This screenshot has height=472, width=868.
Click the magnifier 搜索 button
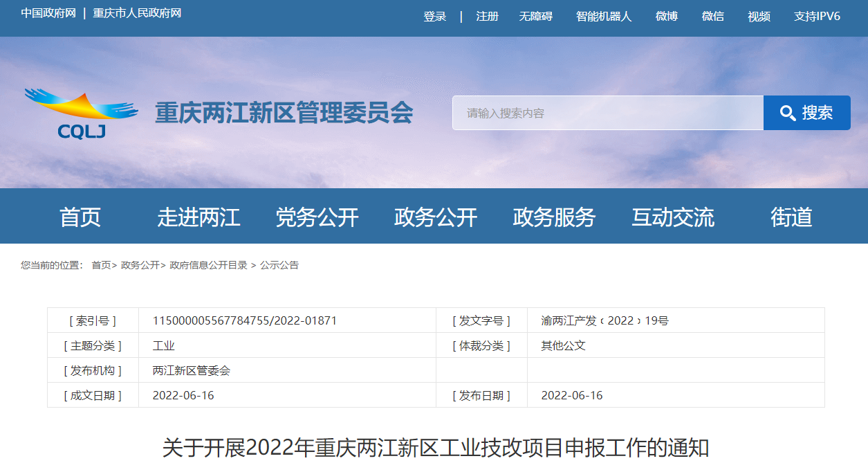click(806, 113)
